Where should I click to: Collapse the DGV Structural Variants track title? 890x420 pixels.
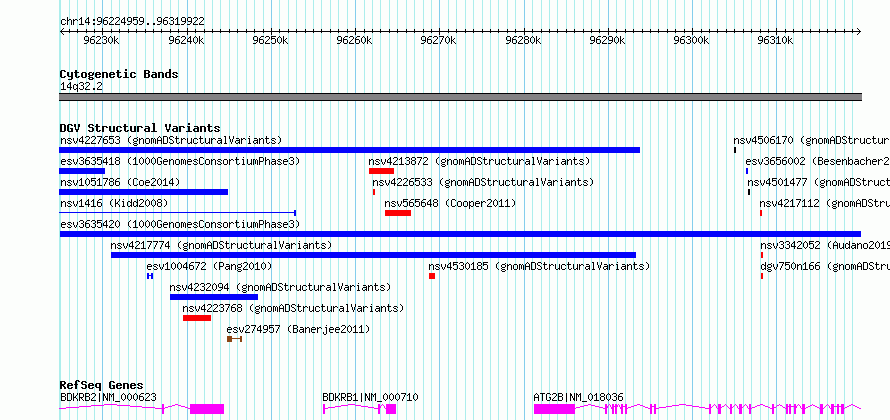pyautogui.click(x=140, y=128)
